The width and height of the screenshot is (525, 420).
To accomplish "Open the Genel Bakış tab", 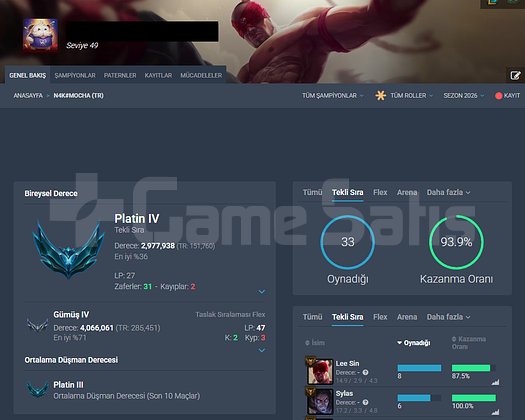I will 27,75.
